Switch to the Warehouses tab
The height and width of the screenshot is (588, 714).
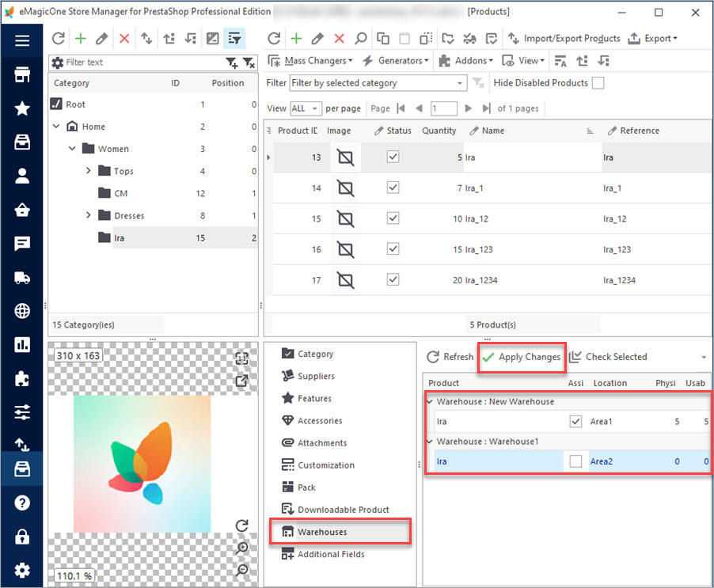[x=340, y=532]
